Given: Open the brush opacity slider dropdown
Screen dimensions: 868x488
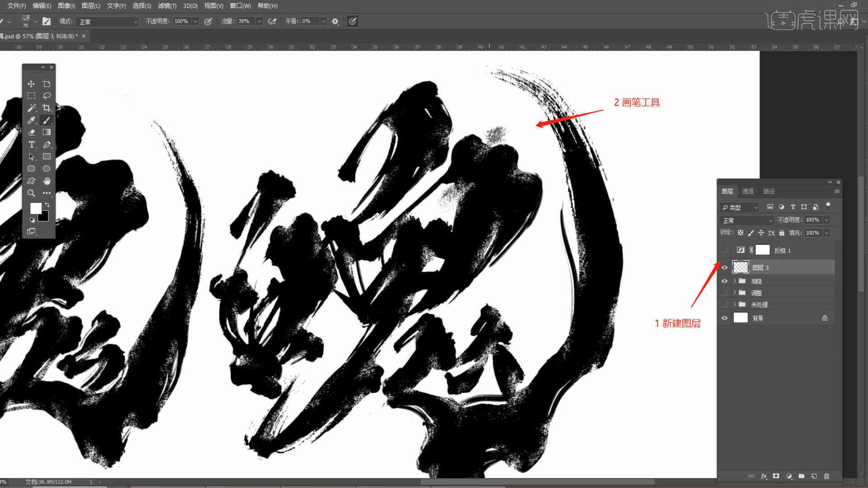Looking at the screenshot, I should [x=195, y=21].
